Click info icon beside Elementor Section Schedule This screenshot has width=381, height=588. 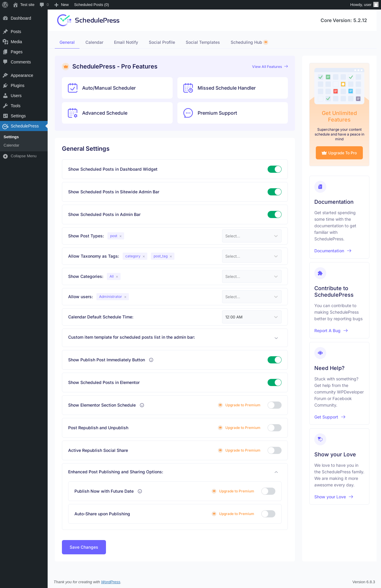click(x=142, y=405)
